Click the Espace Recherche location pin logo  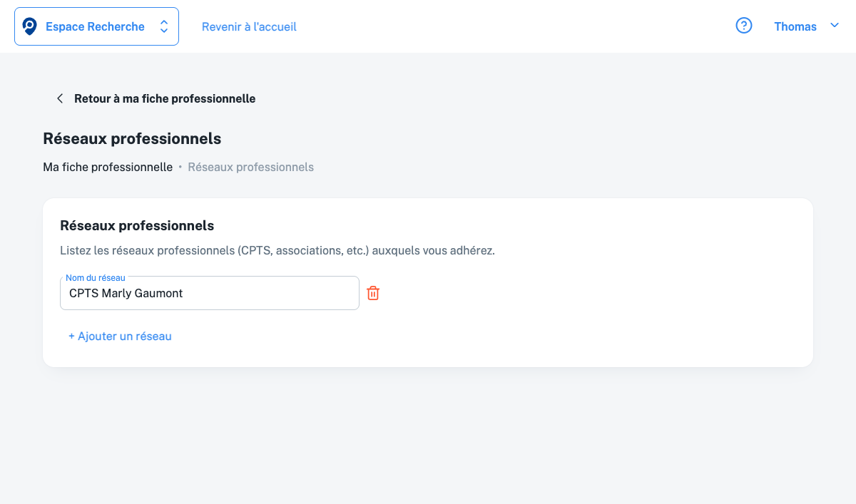[x=30, y=26]
